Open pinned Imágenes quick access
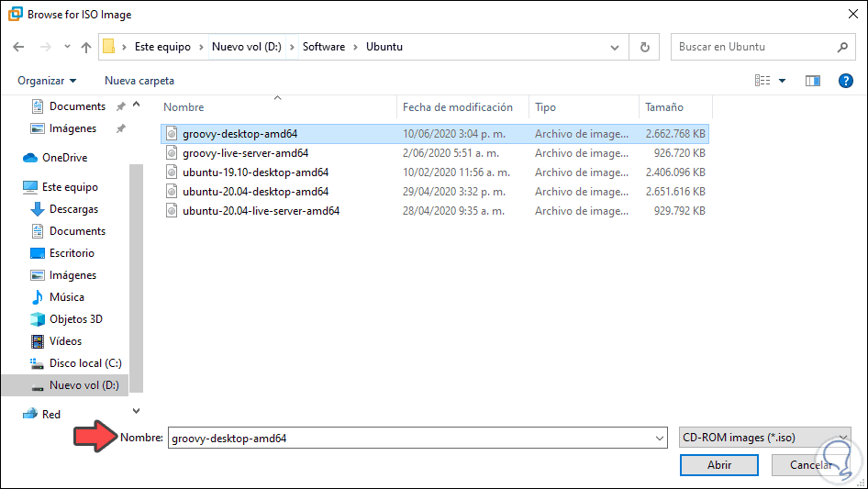The height and width of the screenshot is (489, 868). coord(72,128)
